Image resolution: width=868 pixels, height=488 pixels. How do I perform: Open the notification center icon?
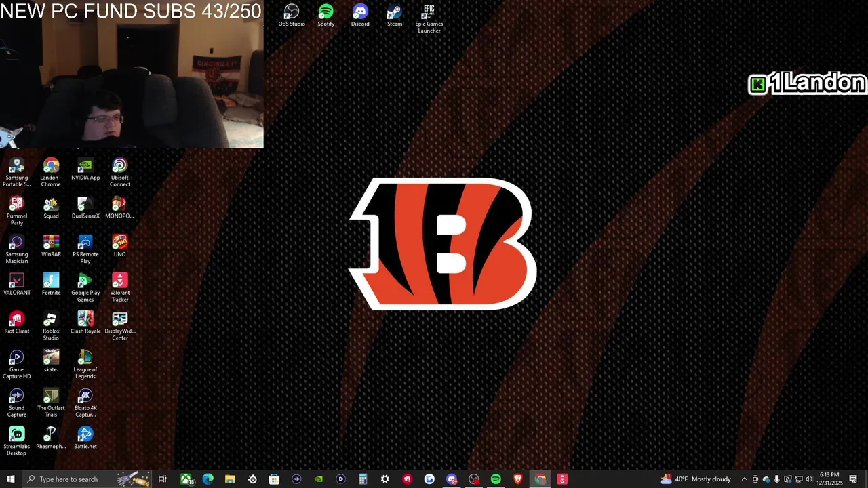pyautogui.click(x=853, y=479)
